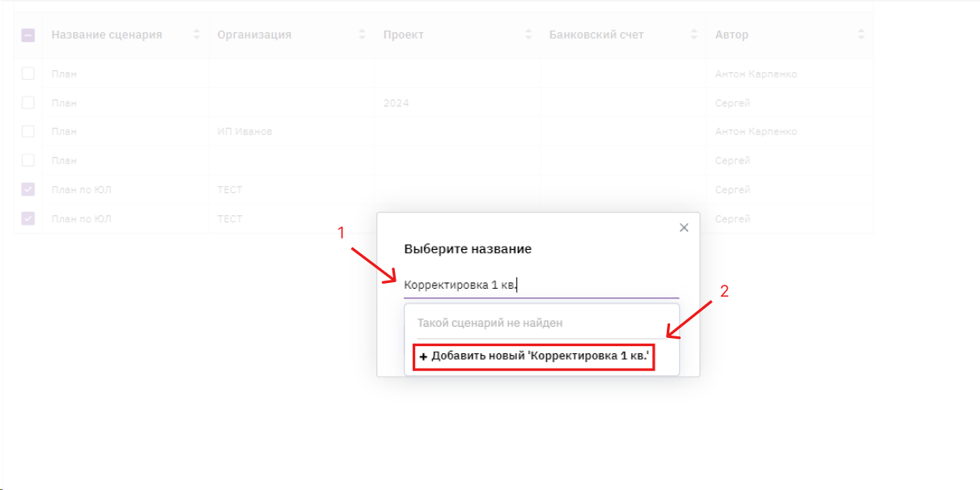The image size is (980, 490).
Task: Sort by Организация column arrows
Action: (363, 35)
